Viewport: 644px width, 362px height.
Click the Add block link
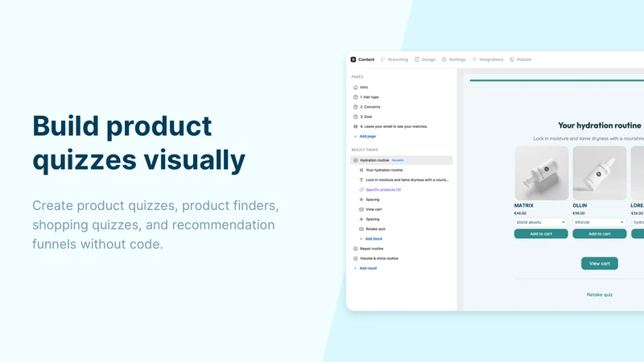click(x=374, y=239)
